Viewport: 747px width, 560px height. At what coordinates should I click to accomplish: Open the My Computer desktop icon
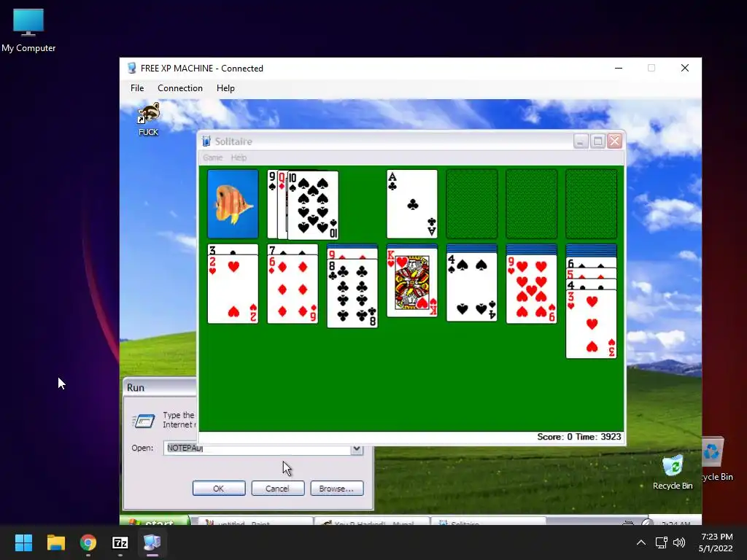[28, 31]
